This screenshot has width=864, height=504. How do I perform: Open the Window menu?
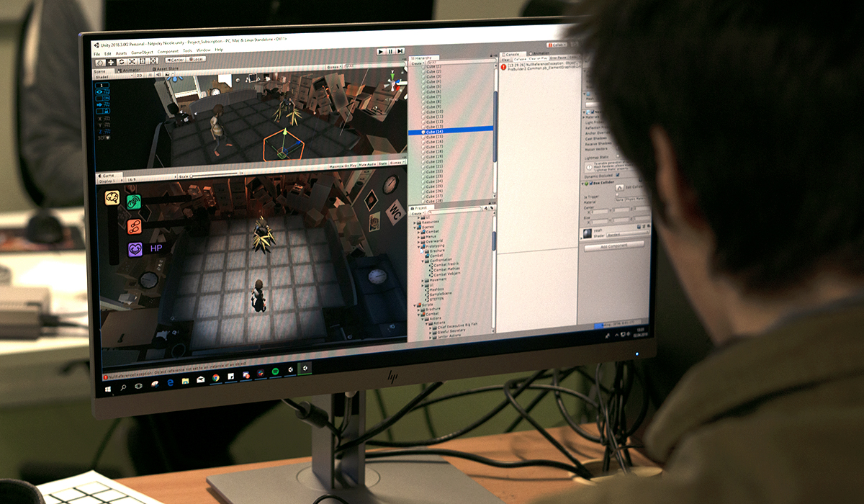click(x=203, y=50)
